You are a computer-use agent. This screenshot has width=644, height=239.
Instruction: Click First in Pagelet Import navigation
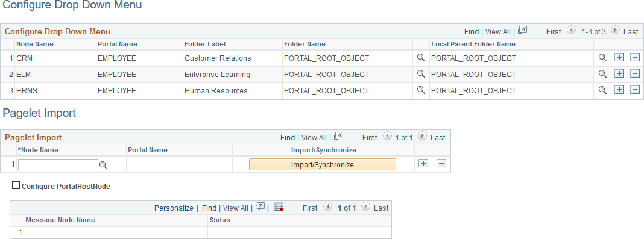point(370,138)
